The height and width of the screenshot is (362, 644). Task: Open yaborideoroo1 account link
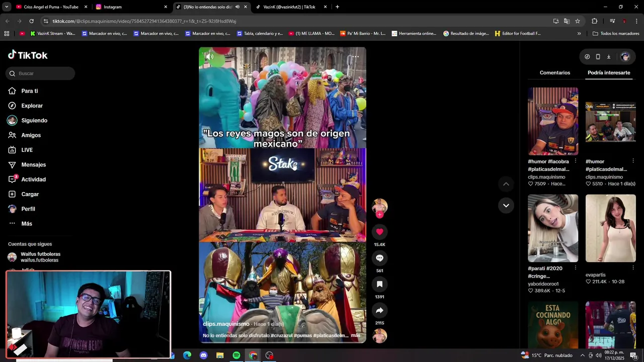(x=543, y=284)
